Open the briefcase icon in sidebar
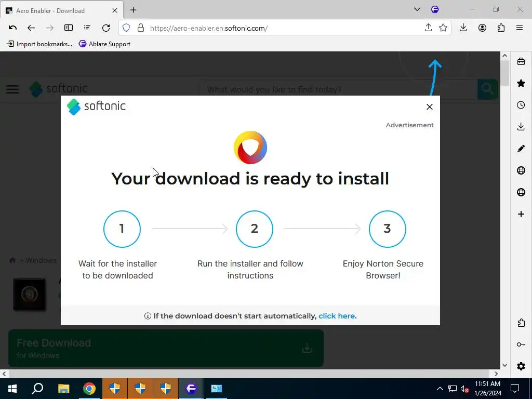 [521, 61]
